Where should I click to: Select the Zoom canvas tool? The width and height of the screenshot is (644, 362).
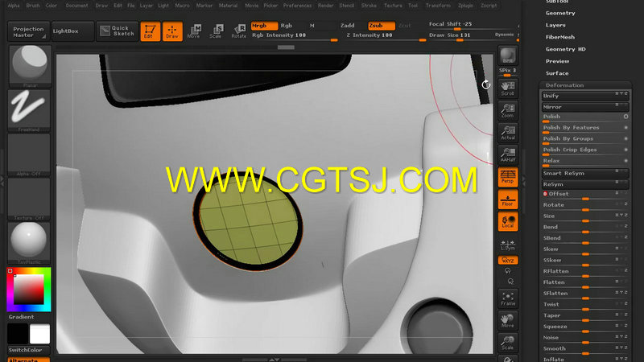508,110
